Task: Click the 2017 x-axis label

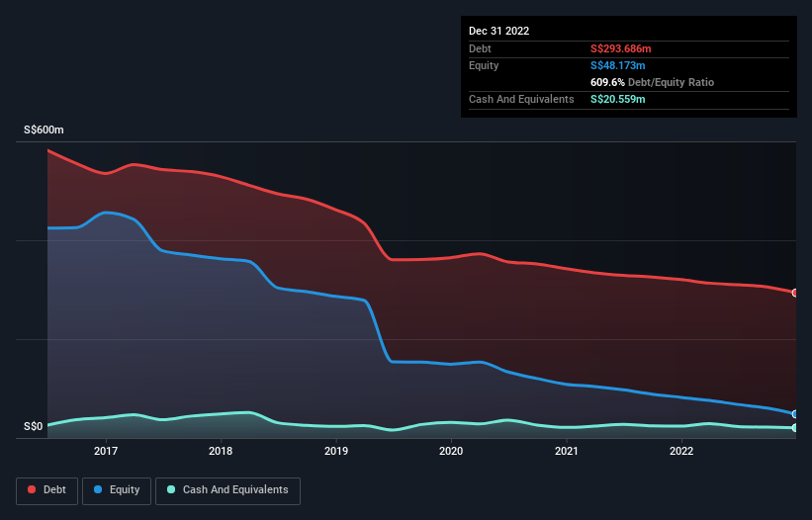Action: (106, 451)
